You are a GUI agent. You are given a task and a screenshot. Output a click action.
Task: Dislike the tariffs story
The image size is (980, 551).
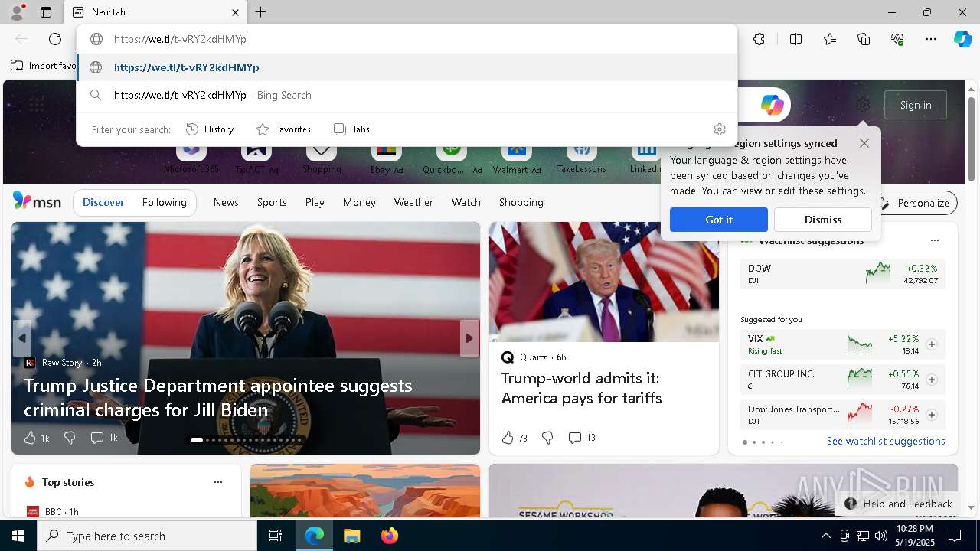coord(547,438)
